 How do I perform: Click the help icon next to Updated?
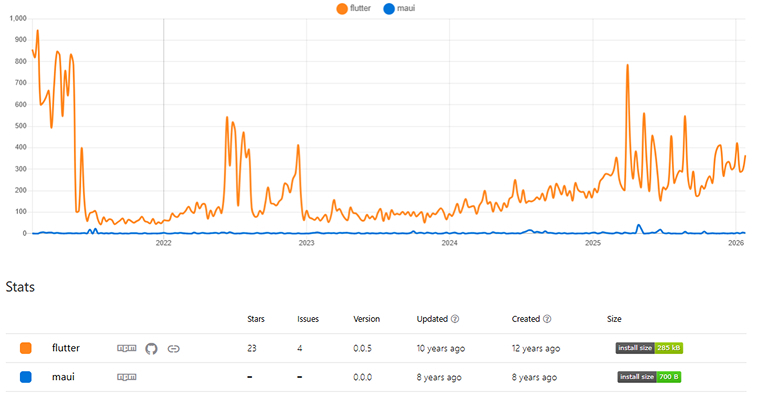(455, 319)
